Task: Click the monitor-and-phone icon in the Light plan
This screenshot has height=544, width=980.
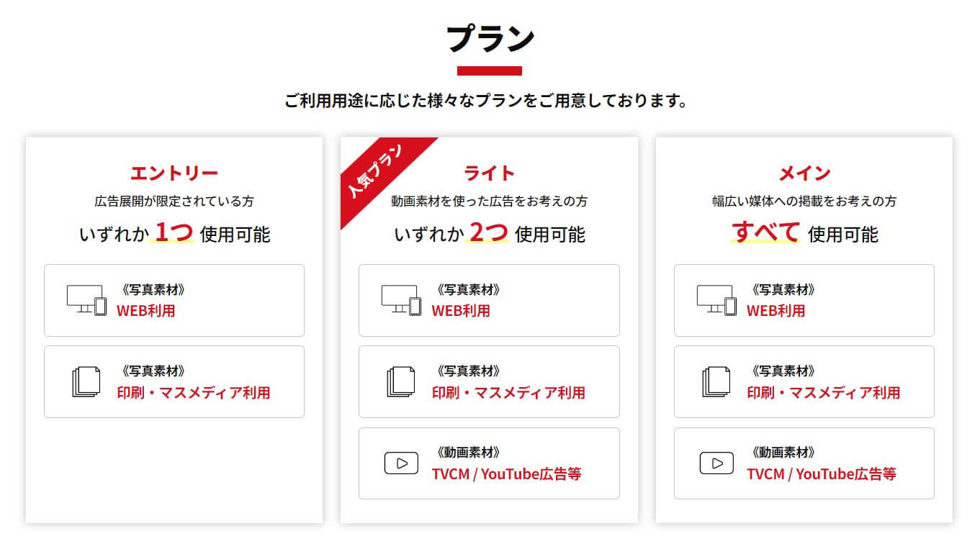Action: coord(401,300)
